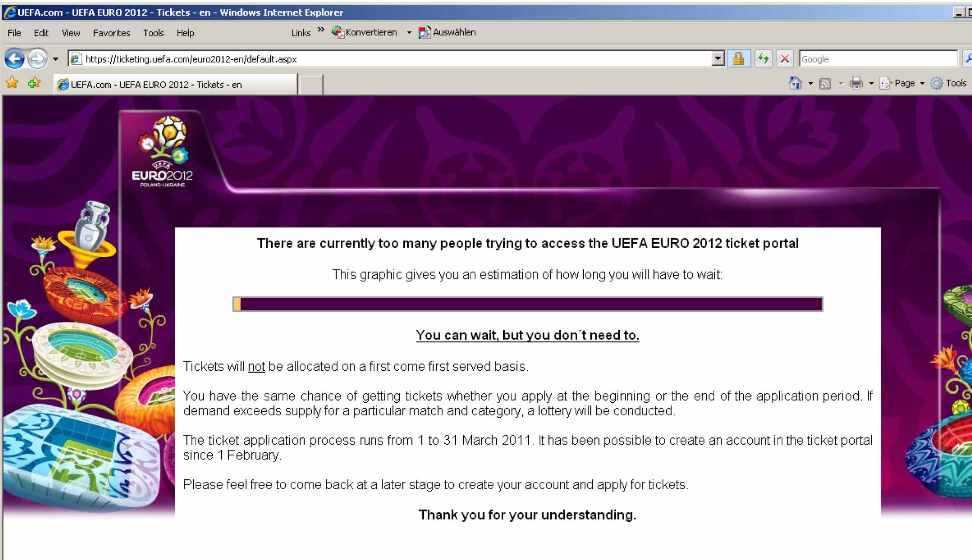Viewport: 972px width, 560px height.
Task: Open the Tools menu in menu bar
Action: pyautogui.click(x=153, y=33)
